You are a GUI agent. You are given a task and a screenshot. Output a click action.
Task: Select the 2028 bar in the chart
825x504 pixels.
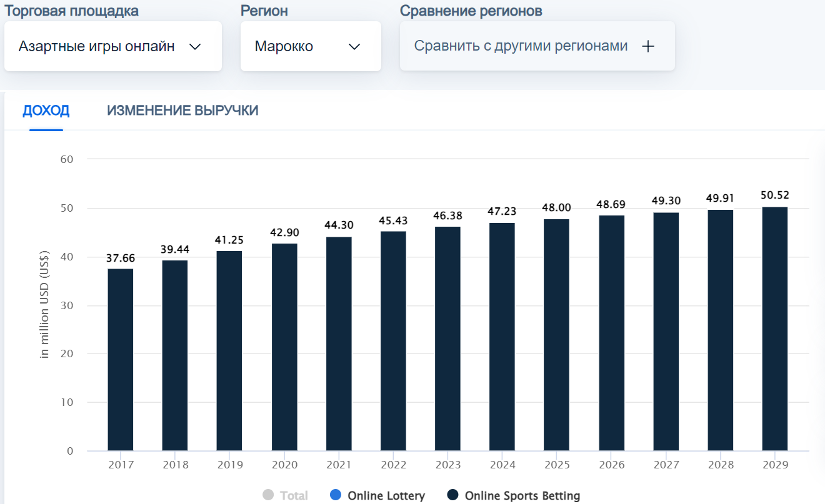tap(721, 330)
